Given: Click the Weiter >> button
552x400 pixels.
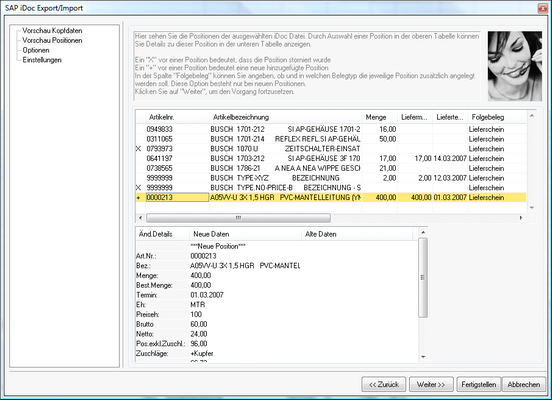Looking at the screenshot, I should (431, 385).
